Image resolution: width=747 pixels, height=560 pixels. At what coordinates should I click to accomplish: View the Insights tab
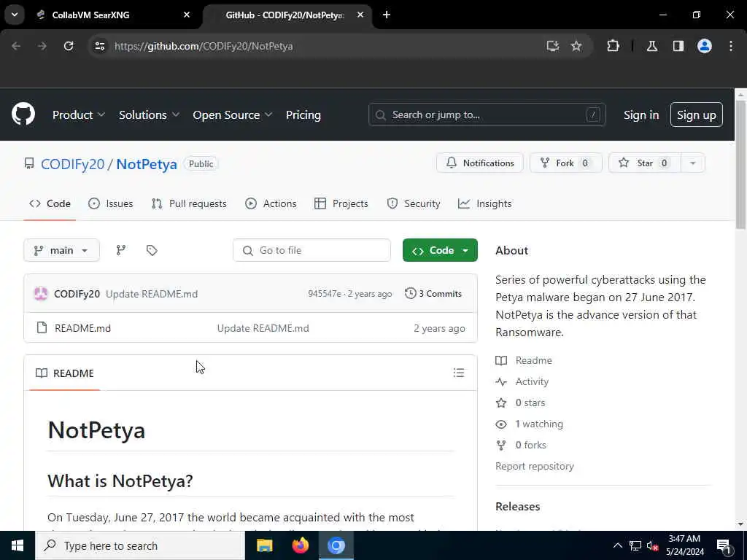484,204
